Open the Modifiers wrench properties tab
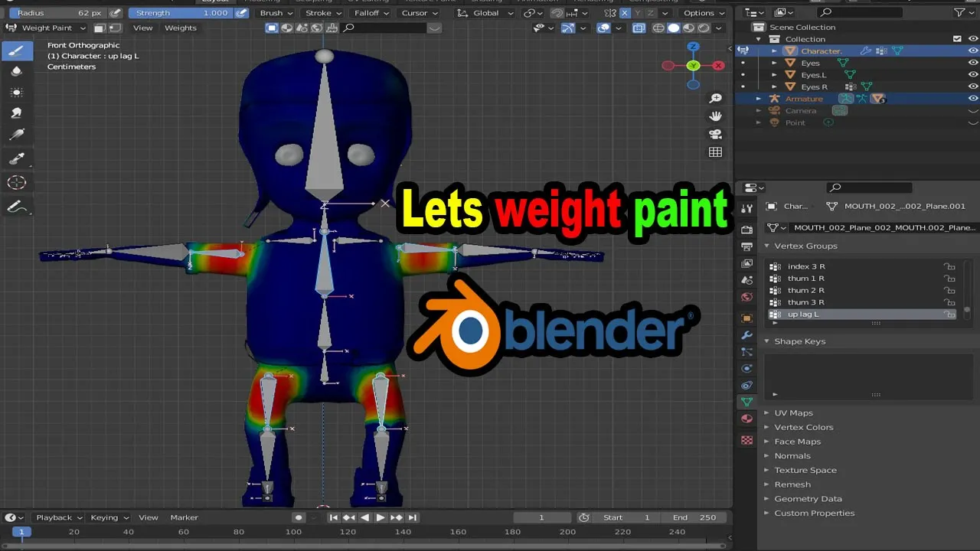This screenshot has width=980, height=551. tap(747, 335)
